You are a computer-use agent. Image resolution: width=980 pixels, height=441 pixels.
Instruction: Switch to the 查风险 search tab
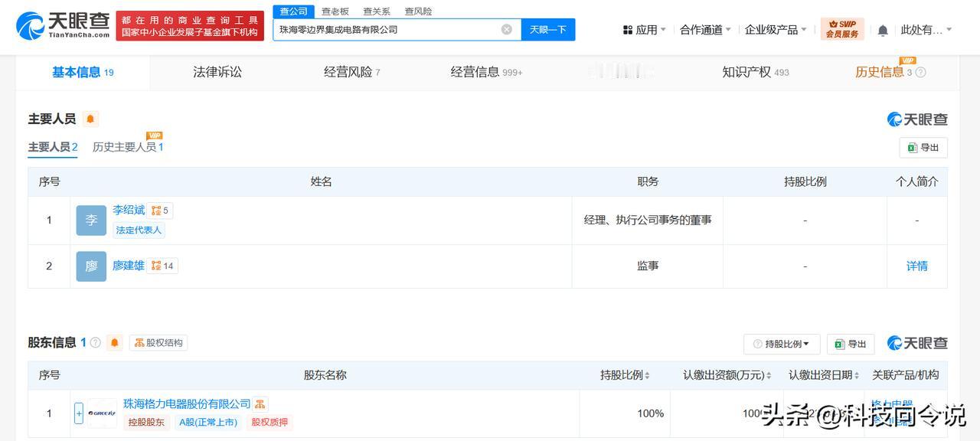coord(418,11)
